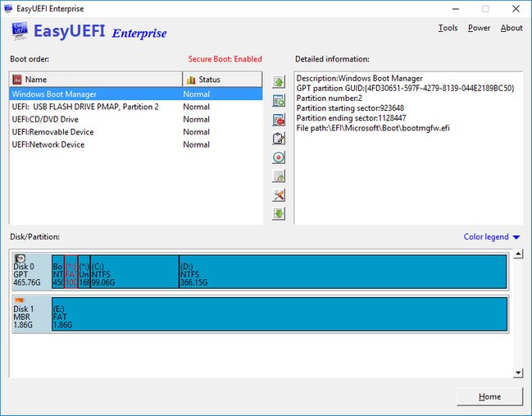Click the Disk 0 drive icon
532x416 pixels.
[x=20, y=258]
